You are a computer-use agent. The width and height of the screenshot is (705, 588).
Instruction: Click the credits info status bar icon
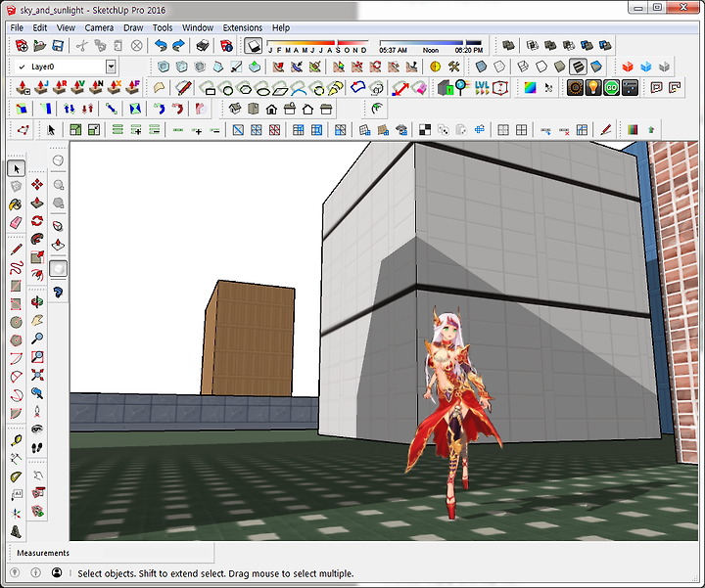pos(35,572)
